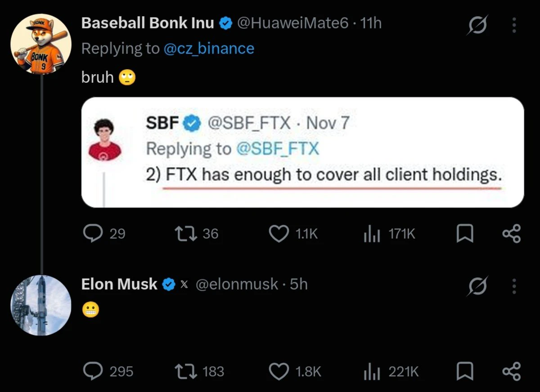This screenshot has width=540, height=392.
Task: Open the @cz_binance mention link
Action: point(208,49)
